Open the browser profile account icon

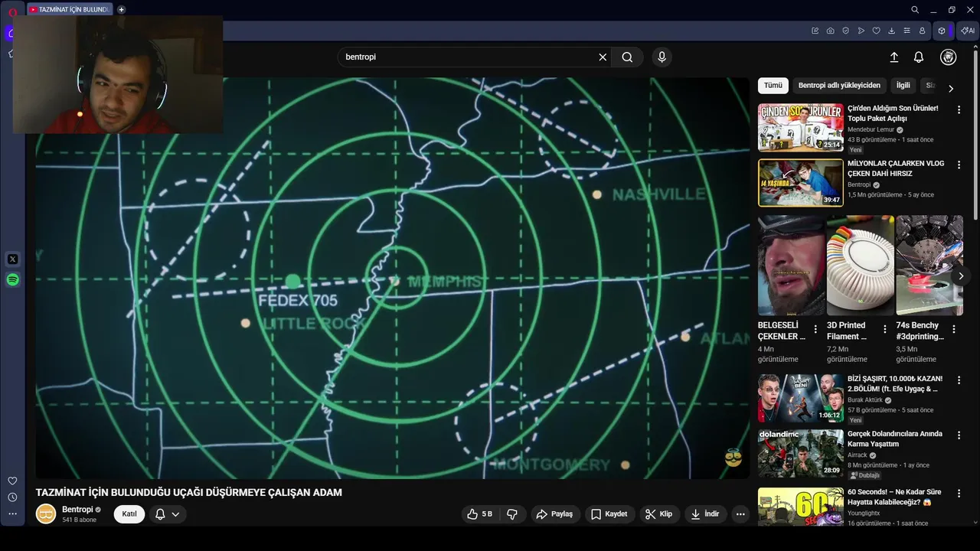coord(922,31)
